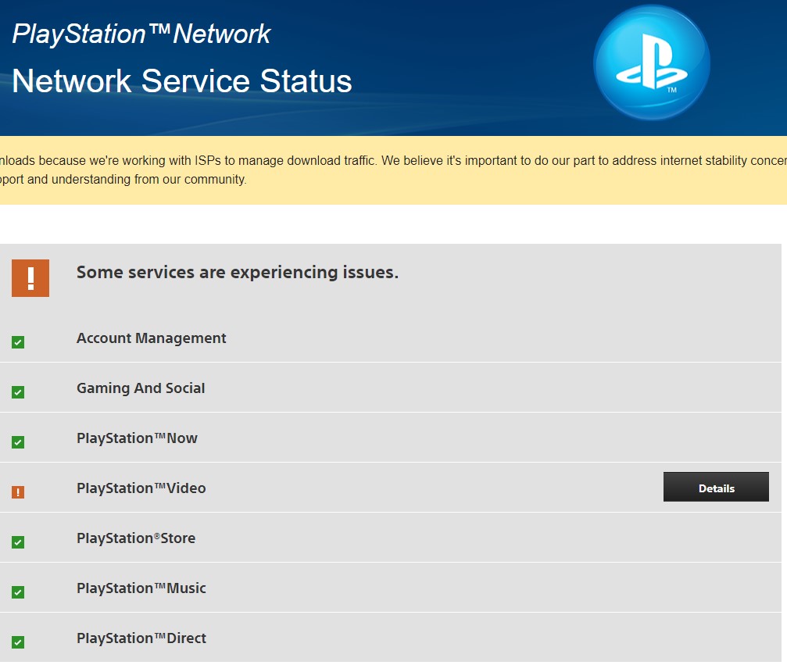Click the yellow ISP download traffic notice
787x672 pixels.
coord(394,170)
